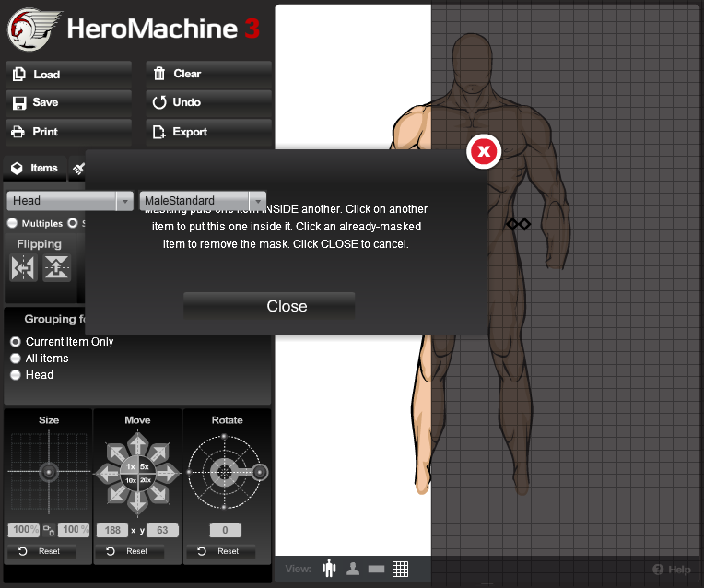
Task: Flip item vertically
Action: (56, 267)
